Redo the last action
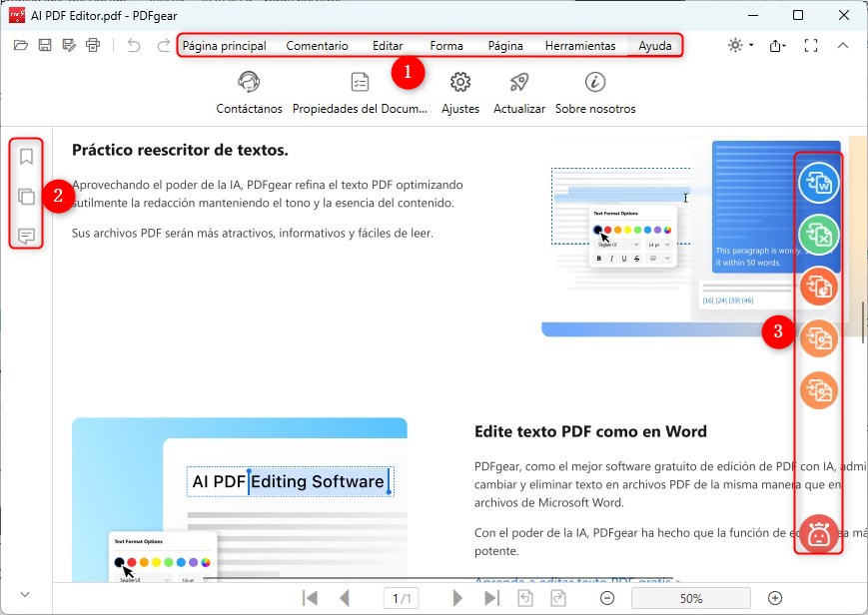The height and width of the screenshot is (615, 868). coord(163,45)
